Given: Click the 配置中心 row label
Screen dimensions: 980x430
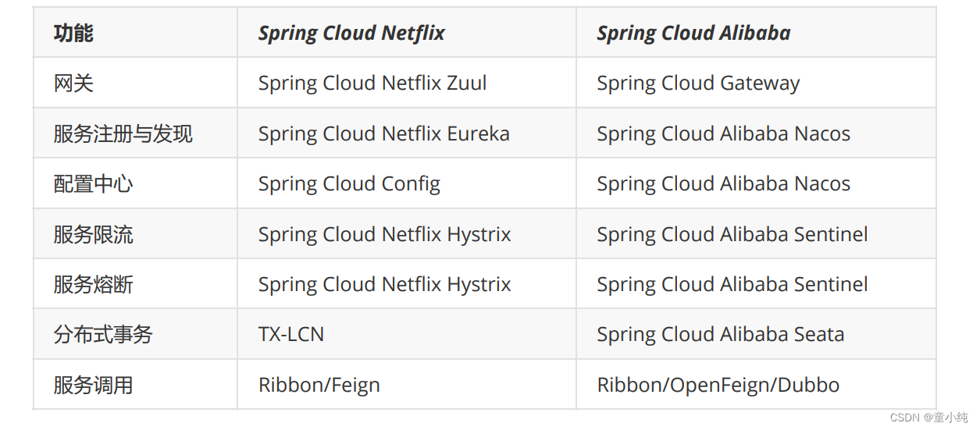Looking at the screenshot, I should pos(93,184).
